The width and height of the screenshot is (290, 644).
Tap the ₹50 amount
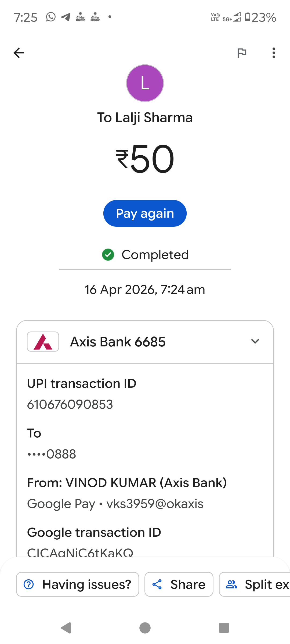[145, 159]
